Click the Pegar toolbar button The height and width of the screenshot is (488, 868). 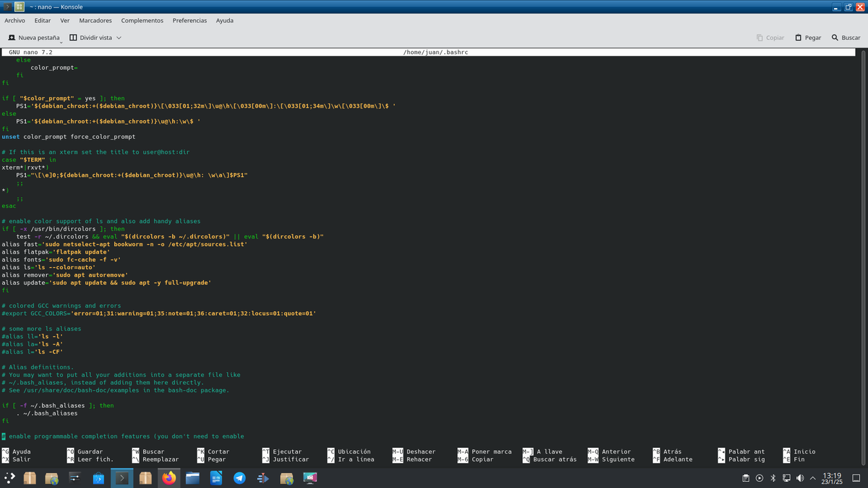click(x=808, y=38)
